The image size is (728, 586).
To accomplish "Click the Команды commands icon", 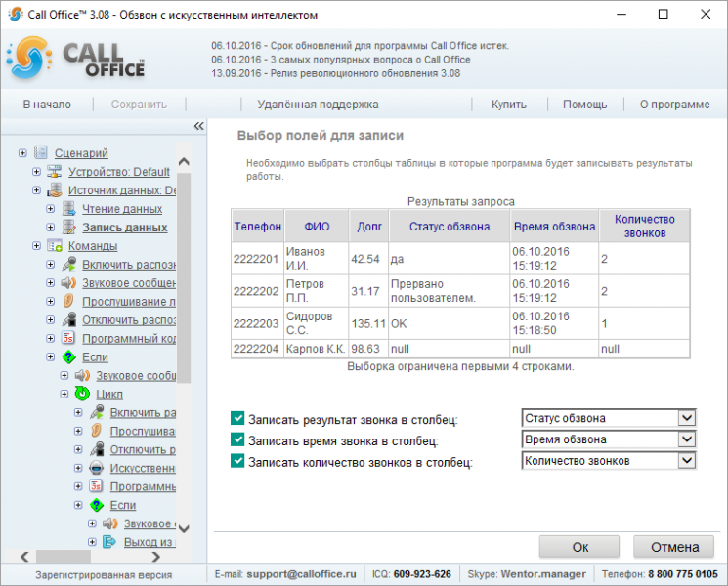I will 55,245.
